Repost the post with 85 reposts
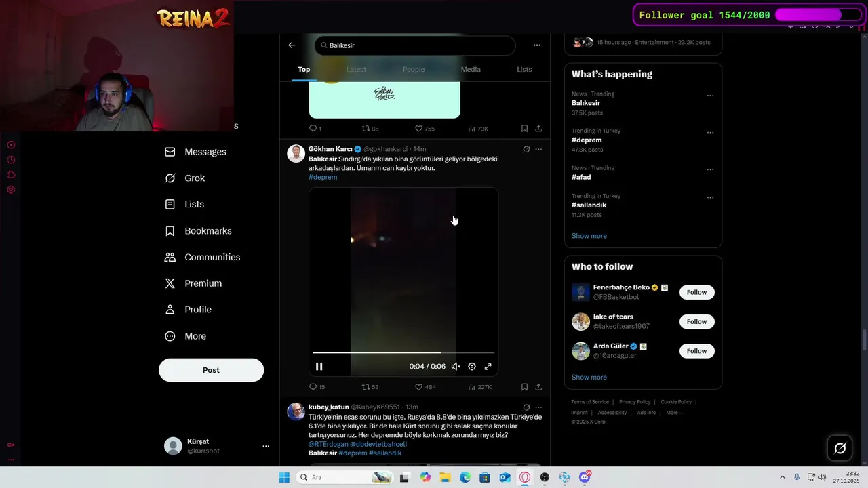Image resolution: width=868 pixels, height=488 pixels. (370, 129)
